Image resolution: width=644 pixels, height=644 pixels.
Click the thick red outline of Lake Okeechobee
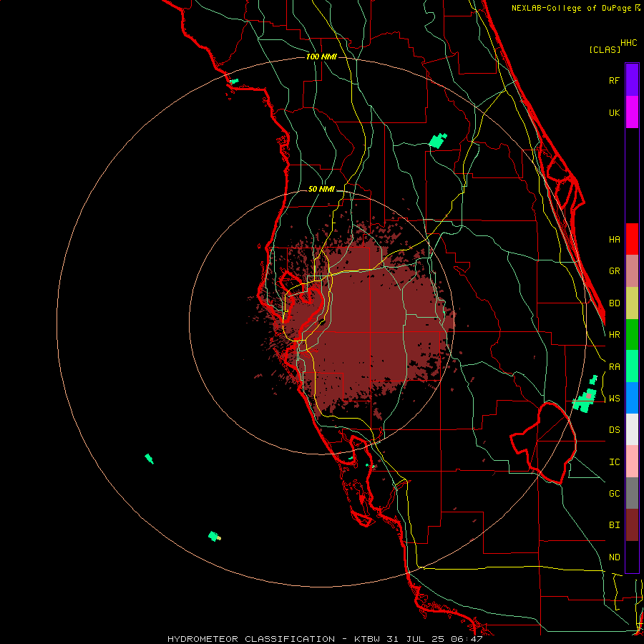[x=543, y=443]
